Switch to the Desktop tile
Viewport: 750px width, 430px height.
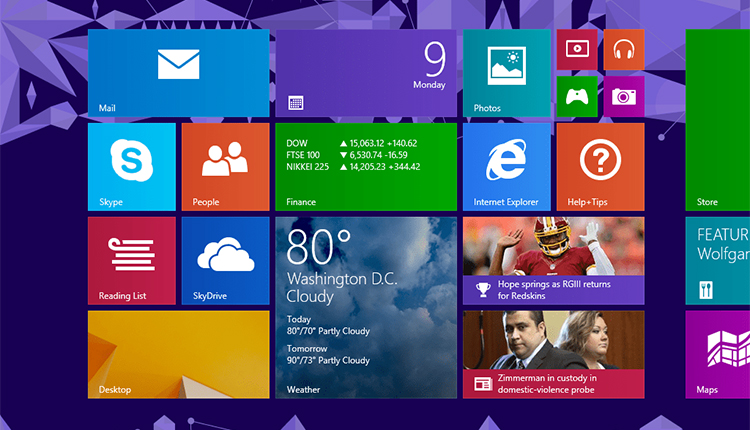pyautogui.click(x=178, y=354)
